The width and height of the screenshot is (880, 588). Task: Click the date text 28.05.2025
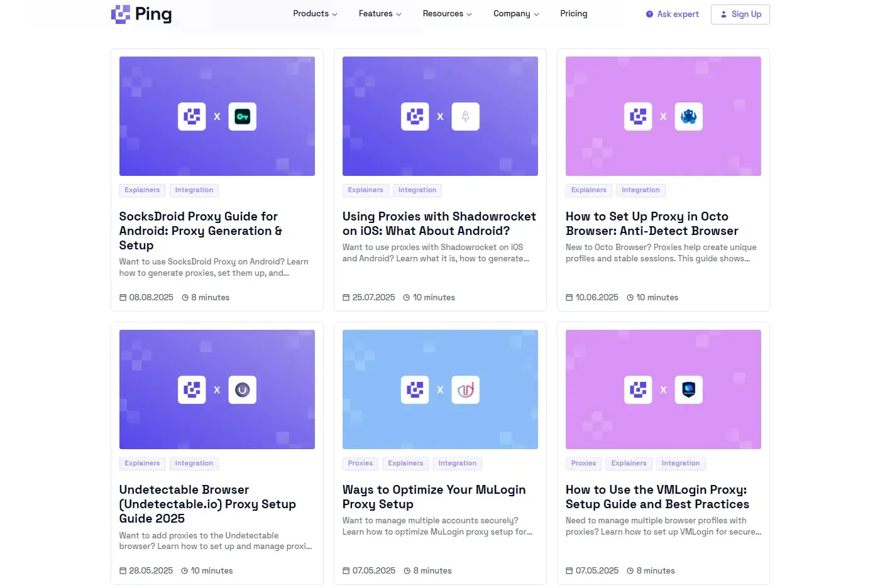(151, 570)
